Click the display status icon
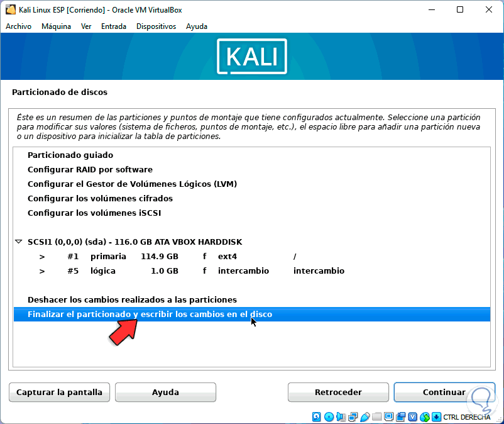Image resolution: width=504 pixels, height=424 pixels. pyautogui.click(x=388, y=417)
